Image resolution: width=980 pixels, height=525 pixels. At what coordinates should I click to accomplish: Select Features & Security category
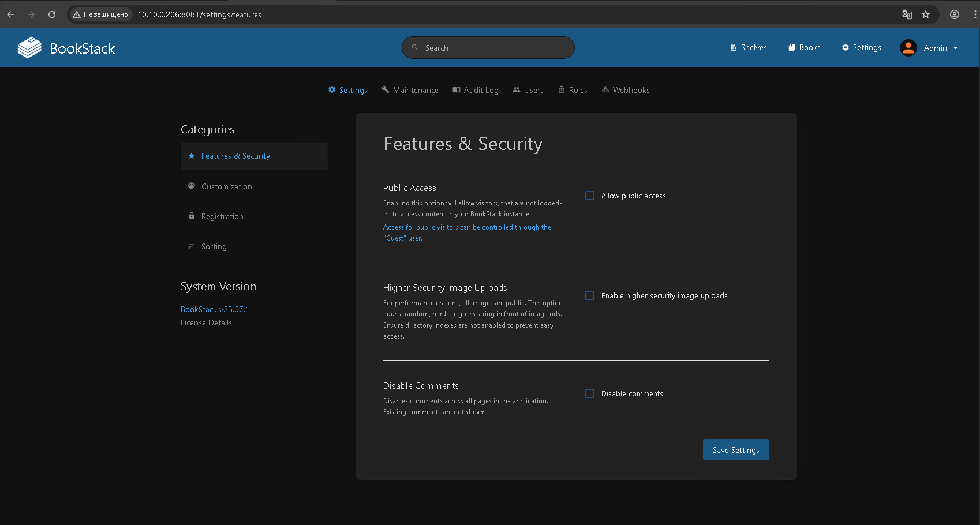(254, 156)
